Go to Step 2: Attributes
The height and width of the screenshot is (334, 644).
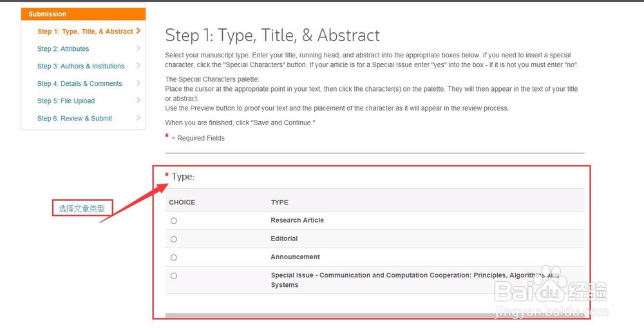tap(63, 48)
